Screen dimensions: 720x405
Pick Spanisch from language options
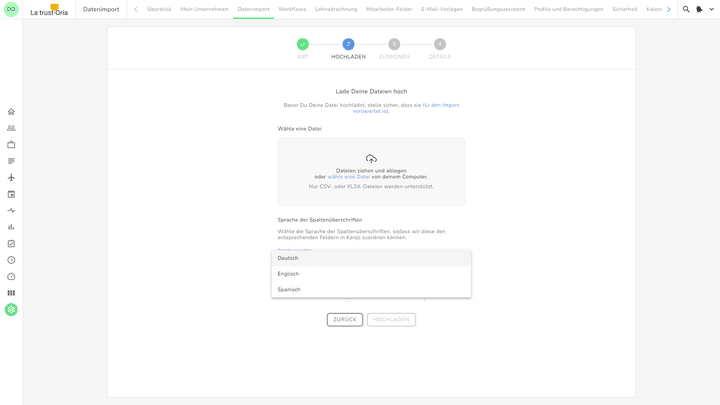click(289, 290)
